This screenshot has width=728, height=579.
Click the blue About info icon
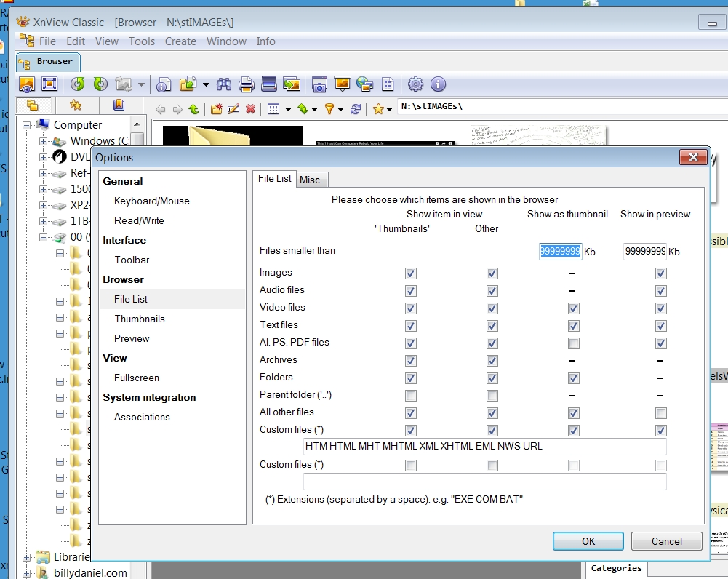438,84
